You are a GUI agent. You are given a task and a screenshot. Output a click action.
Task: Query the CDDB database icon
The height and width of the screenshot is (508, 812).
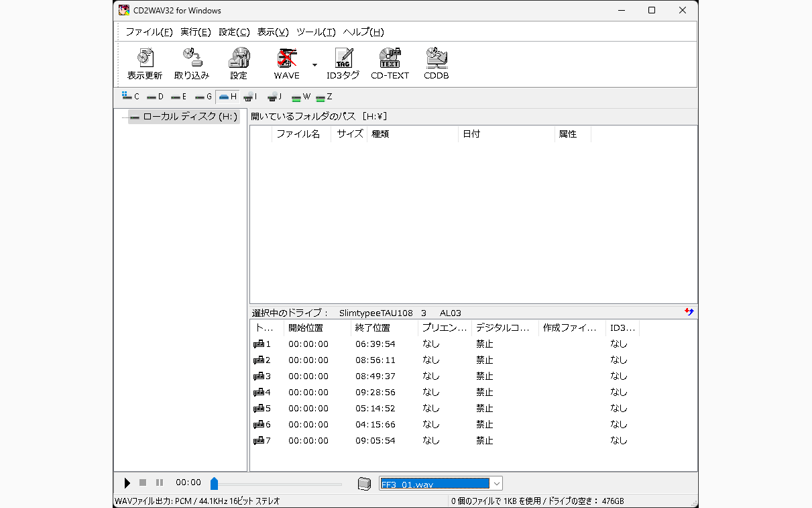pyautogui.click(x=436, y=64)
